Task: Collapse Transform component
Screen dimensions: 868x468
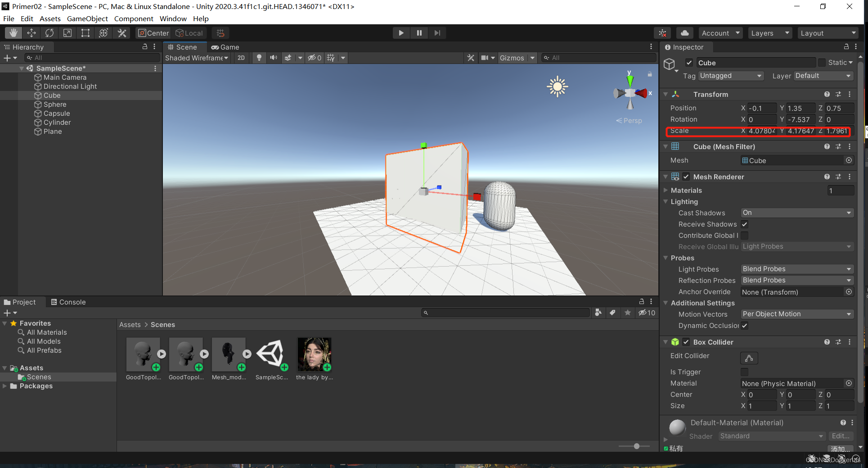Action: point(666,94)
